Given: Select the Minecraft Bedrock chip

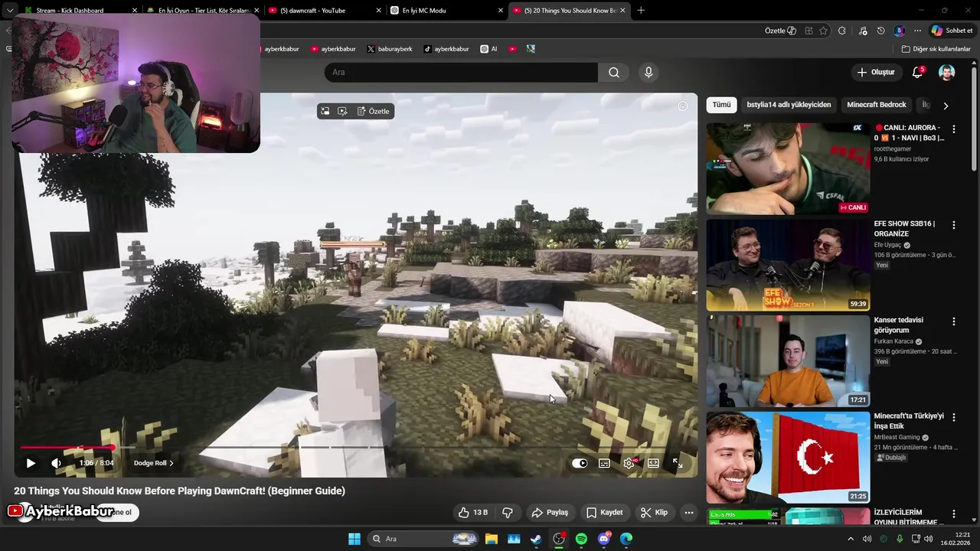Looking at the screenshot, I should click(877, 105).
